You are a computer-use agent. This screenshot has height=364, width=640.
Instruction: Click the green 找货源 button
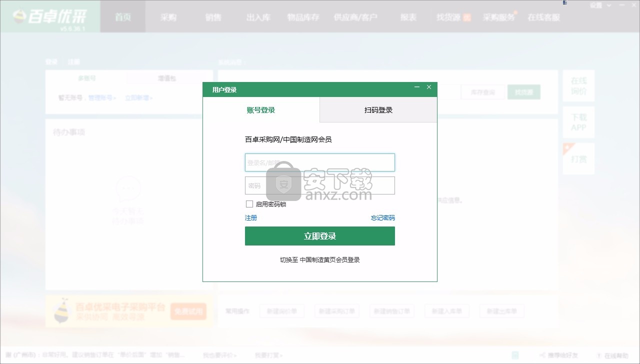(x=524, y=92)
